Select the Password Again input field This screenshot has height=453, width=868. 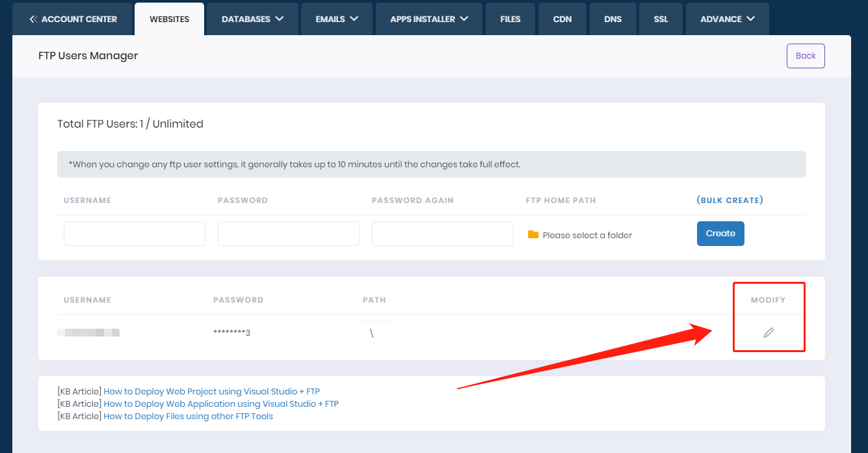point(443,234)
